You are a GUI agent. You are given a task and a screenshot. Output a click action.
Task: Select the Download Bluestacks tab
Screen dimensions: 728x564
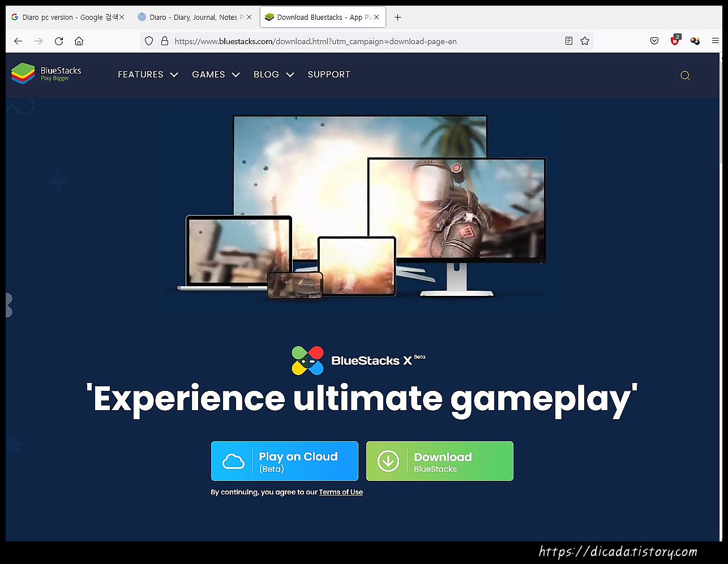(323, 17)
